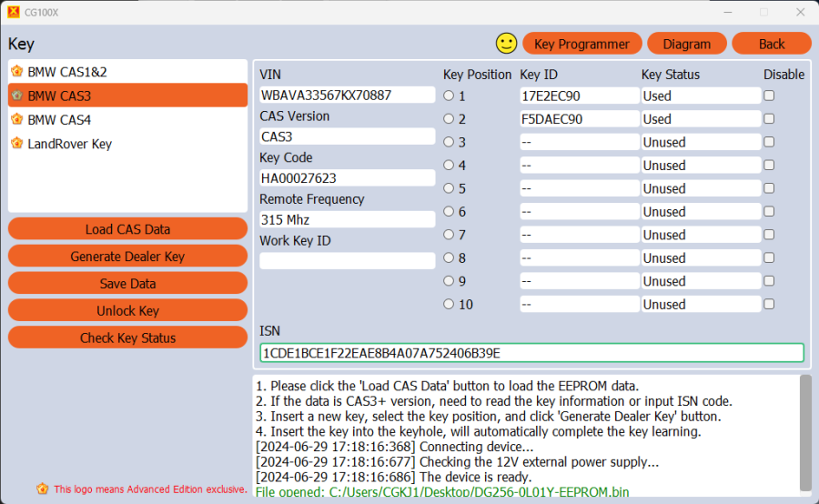Screen dimensions: 819x504
Task: Click the Advanced Edition legend icon
Action: click(42, 489)
